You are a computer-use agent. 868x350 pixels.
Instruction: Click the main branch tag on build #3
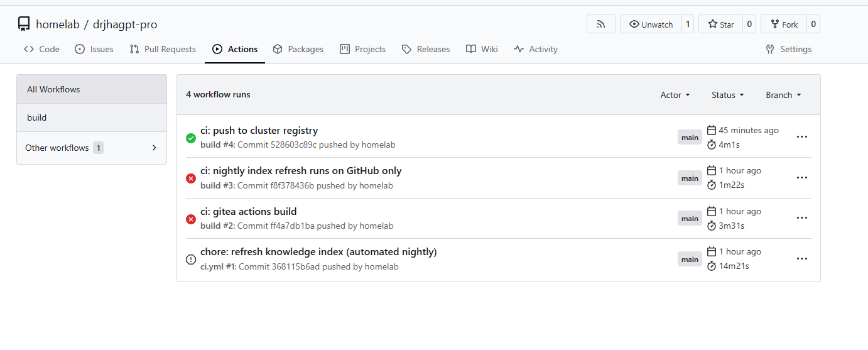pyautogui.click(x=690, y=178)
